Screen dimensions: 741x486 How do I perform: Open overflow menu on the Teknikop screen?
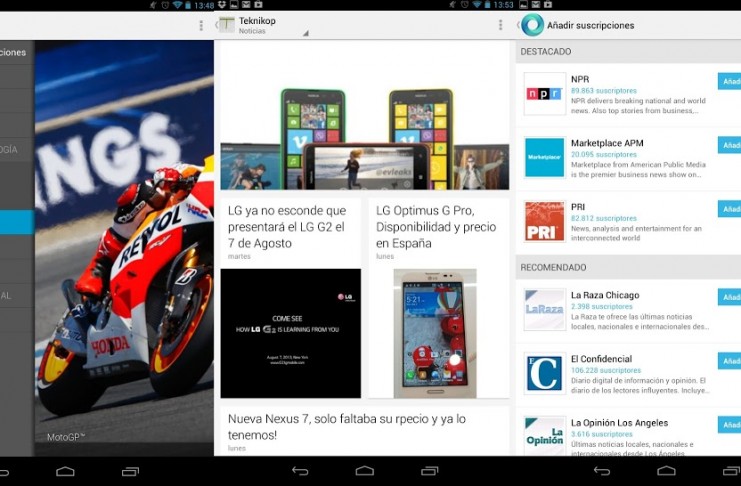[500, 25]
